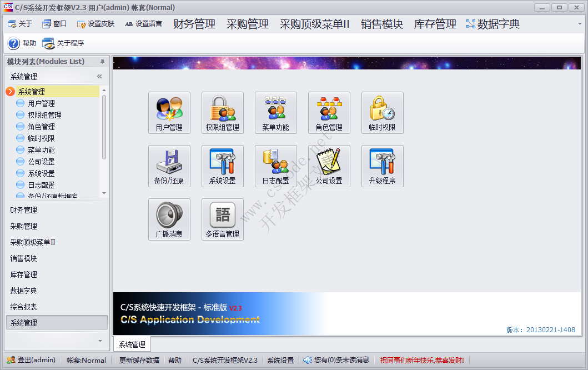Open the 备份/还原 disk icon
This screenshot has width=588, height=370.
pos(169,166)
